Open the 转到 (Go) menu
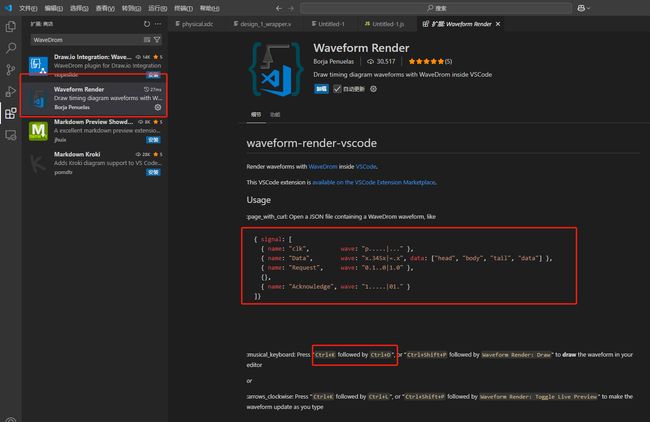This screenshot has height=422, width=650. point(131,8)
